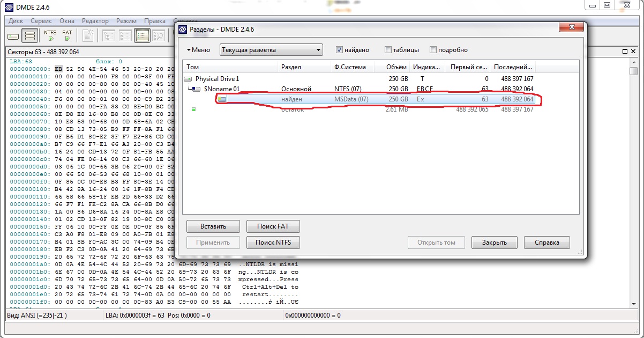Viewport: 644px width, 338px height.
Task: Close the Partitions dialog
Action: 571,27
